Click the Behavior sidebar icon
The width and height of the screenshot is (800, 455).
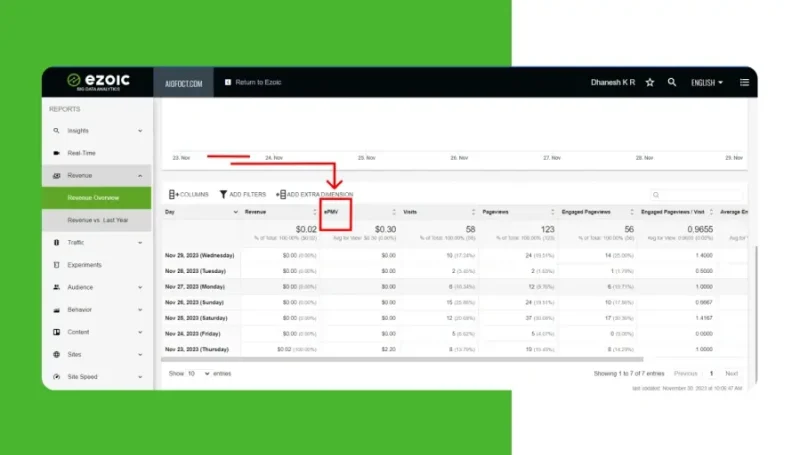coord(56,310)
